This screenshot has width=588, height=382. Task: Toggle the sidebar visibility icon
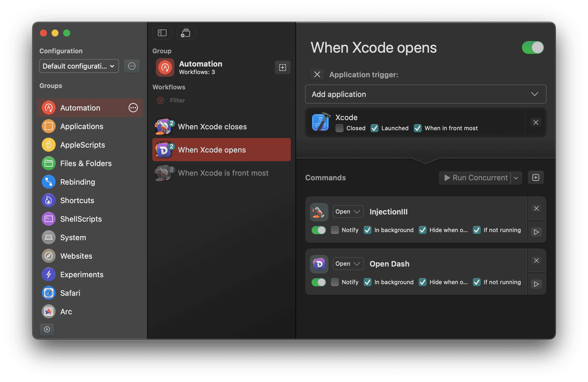pos(162,33)
